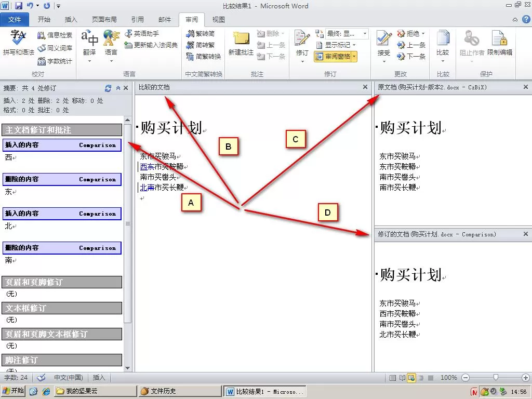Switch to the References (引用) tab
This screenshot has height=399, width=532.
click(137, 20)
